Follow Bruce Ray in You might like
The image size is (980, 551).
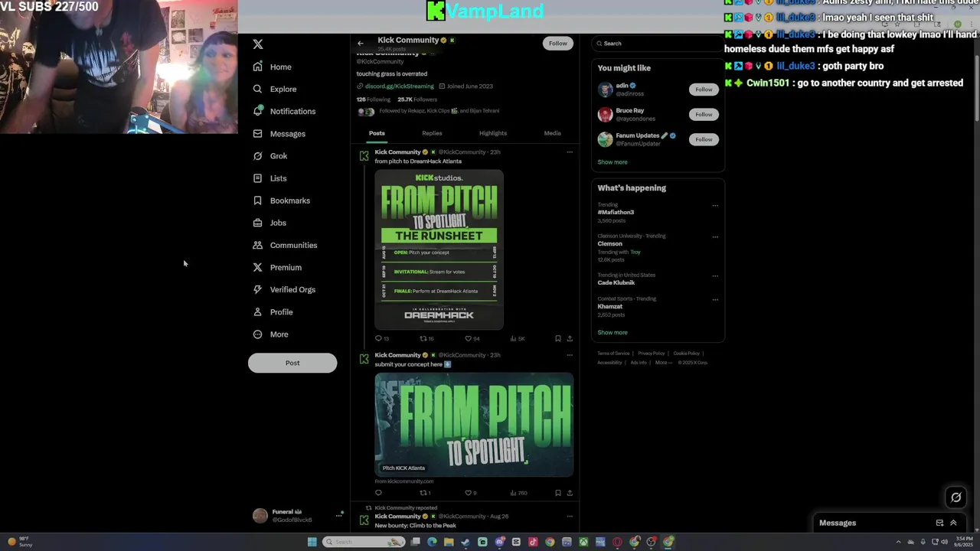click(704, 114)
